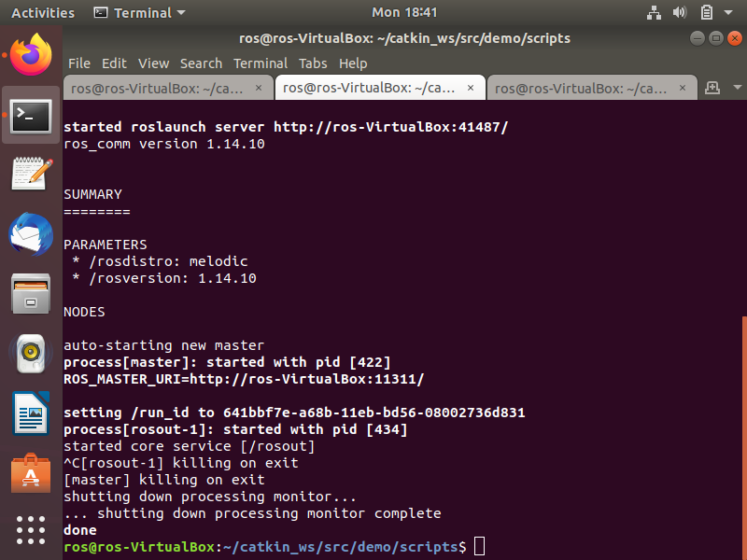
Task: Click the terminal vertical scrollbar
Action: [744, 438]
